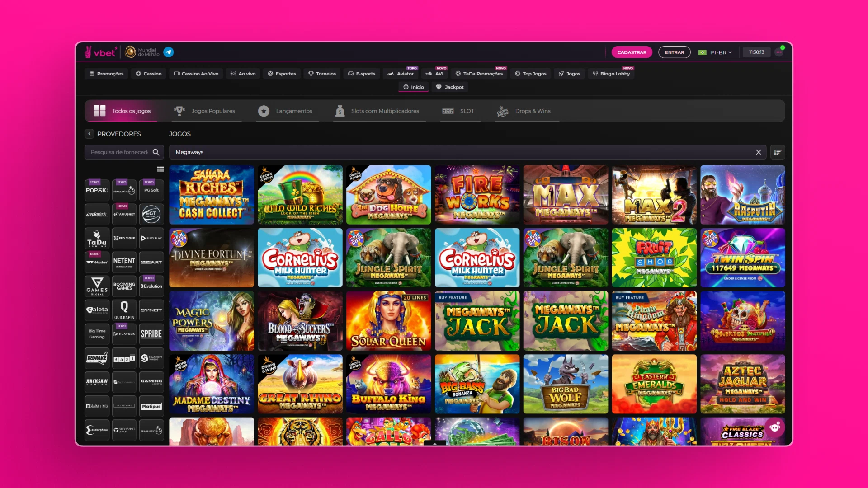The image size is (868, 488).
Task: Select the Platipus provider logo
Action: coord(151,406)
